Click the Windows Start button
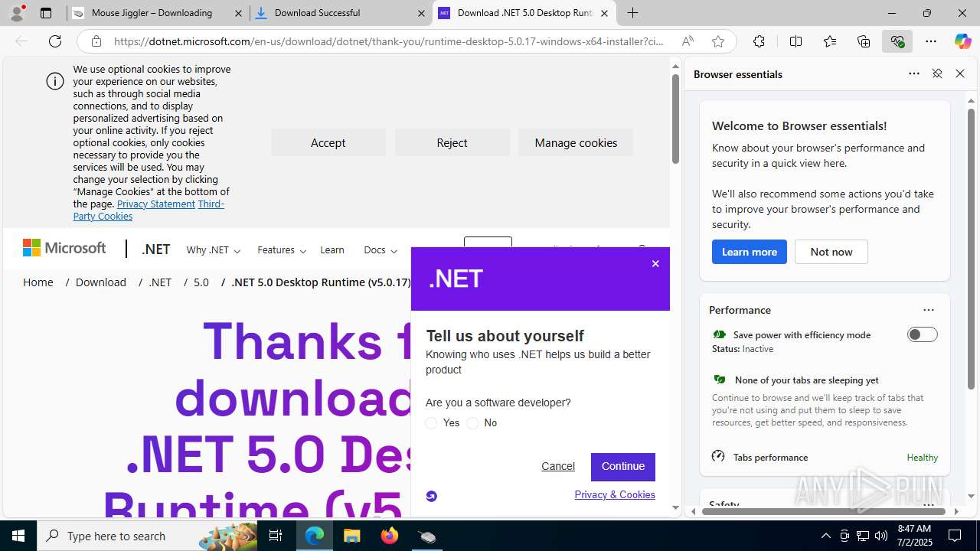This screenshot has width=980, height=551. [18, 536]
